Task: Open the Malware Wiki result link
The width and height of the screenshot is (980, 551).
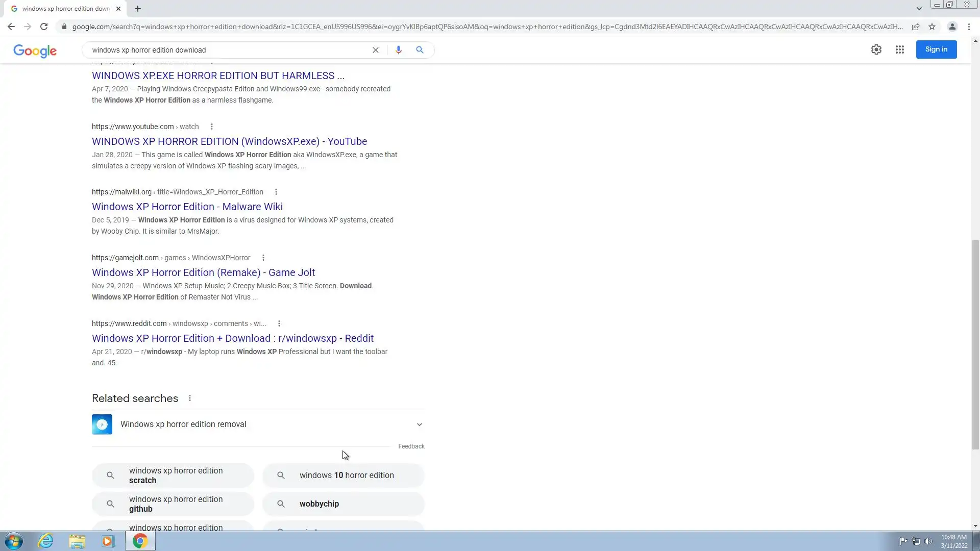Action: [187, 207]
